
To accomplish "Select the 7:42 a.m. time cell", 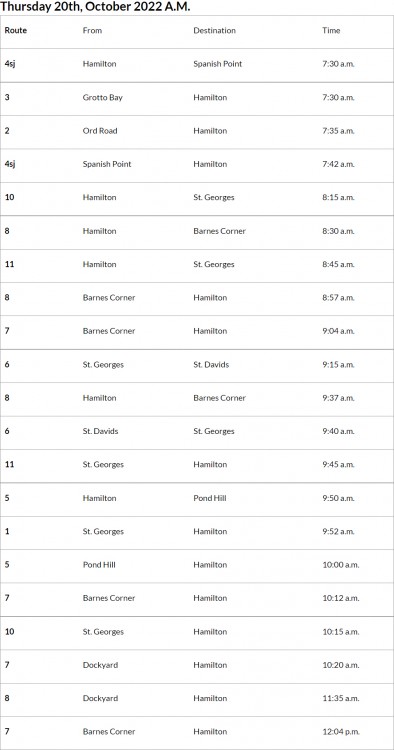I will [338, 164].
